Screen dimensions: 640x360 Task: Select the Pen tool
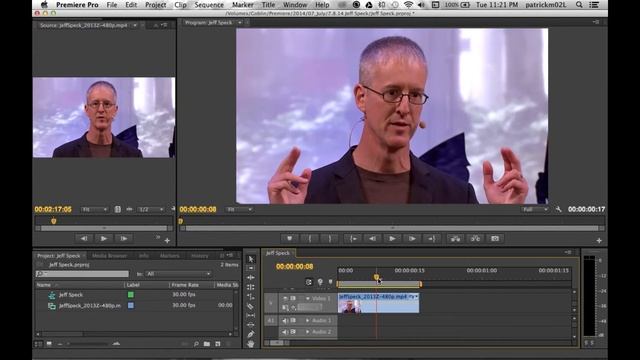pos(251,334)
